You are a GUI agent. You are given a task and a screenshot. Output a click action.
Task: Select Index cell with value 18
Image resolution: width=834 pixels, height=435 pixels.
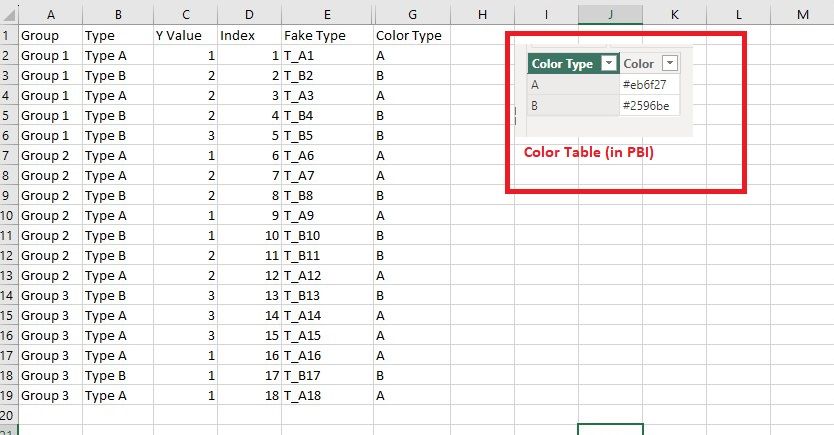tap(249, 395)
